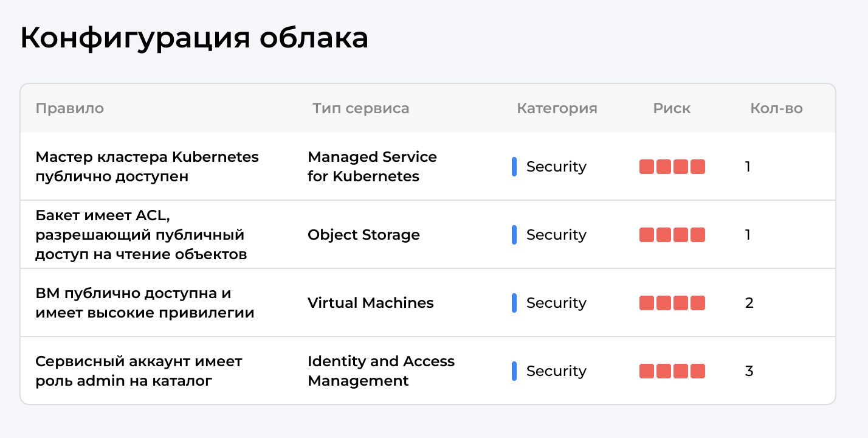Viewport: 868px width, 438px height.
Task: Click the Managed Service for Kubernetes service type
Action: click(x=372, y=166)
